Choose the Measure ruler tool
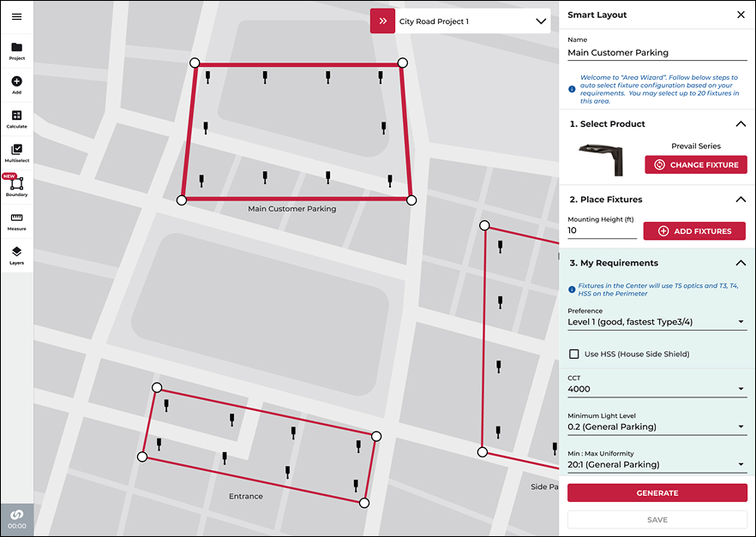The height and width of the screenshot is (537, 756). click(x=17, y=222)
